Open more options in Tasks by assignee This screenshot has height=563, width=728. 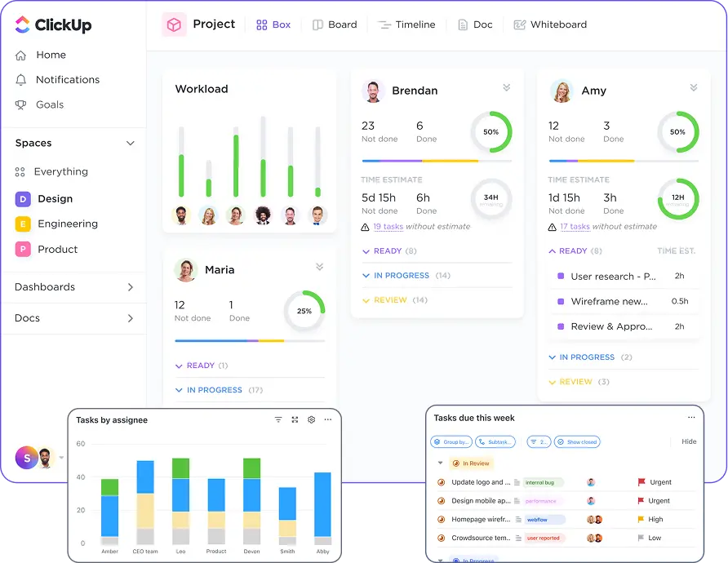[328, 419]
